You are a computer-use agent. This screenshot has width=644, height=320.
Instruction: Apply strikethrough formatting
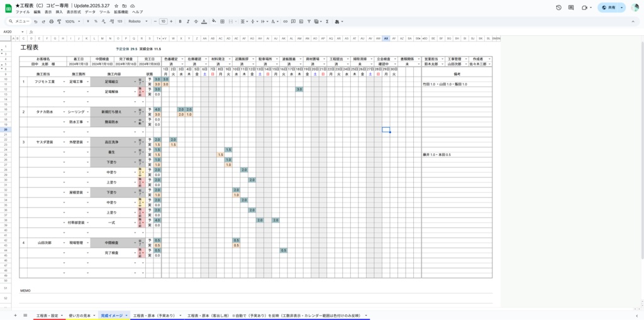click(x=196, y=21)
